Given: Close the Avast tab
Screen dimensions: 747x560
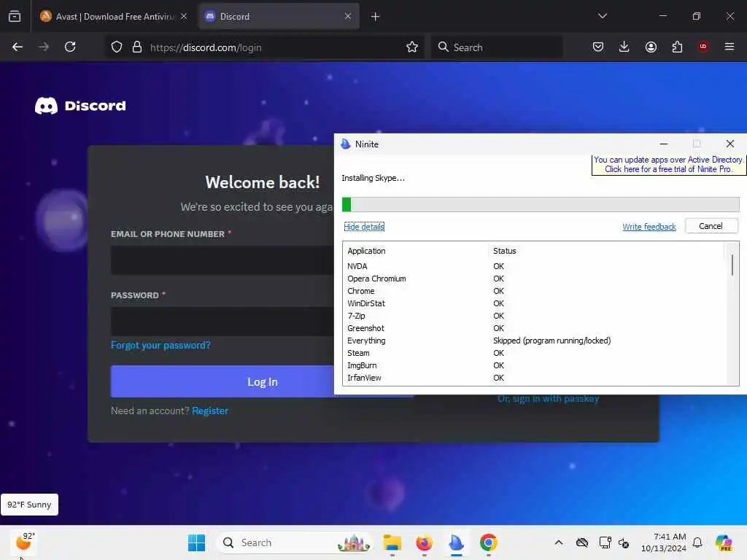Looking at the screenshot, I should pyautogui.click(x=184, y=16).
